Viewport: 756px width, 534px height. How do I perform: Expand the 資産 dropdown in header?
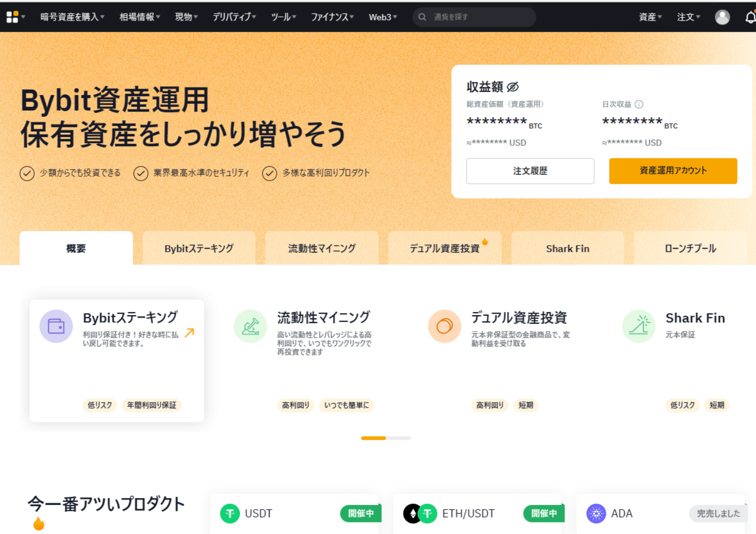[x=650, y=17]
